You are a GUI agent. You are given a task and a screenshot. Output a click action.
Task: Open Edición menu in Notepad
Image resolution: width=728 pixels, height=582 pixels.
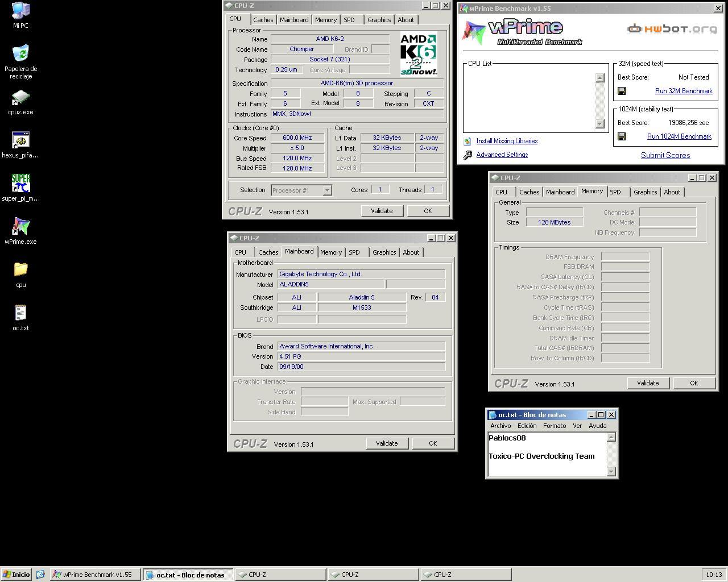[527, 426]
